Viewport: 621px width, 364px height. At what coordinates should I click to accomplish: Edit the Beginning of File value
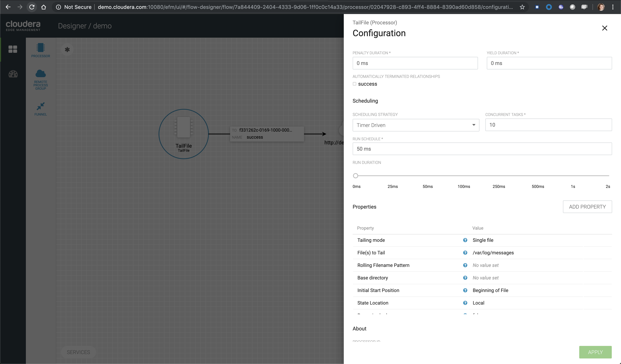click(490, 290)
